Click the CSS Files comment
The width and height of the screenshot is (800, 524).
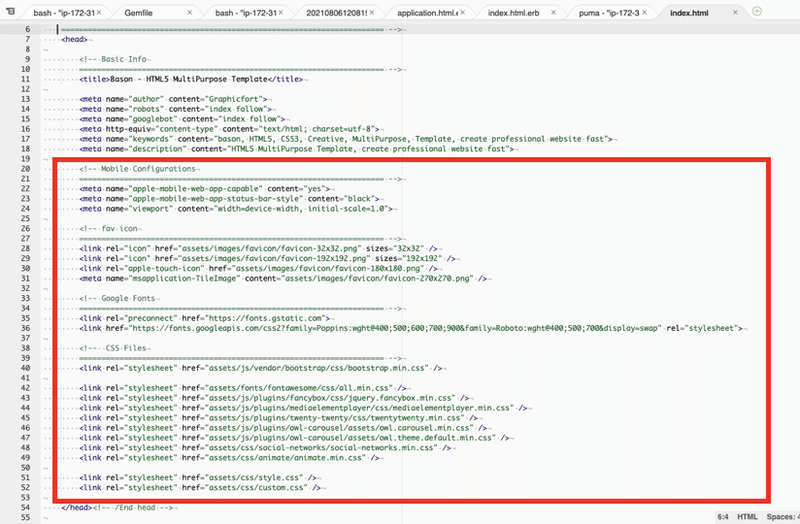tap(113, 348)
